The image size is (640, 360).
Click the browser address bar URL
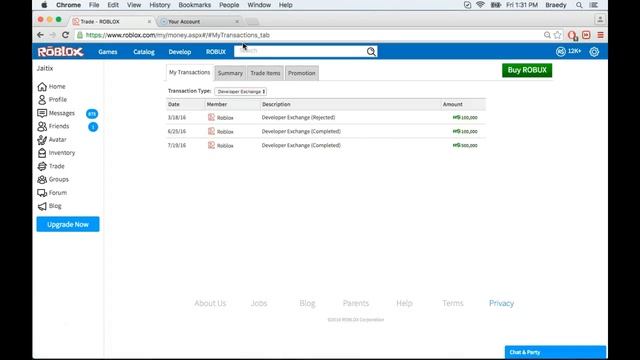[178, 35]
